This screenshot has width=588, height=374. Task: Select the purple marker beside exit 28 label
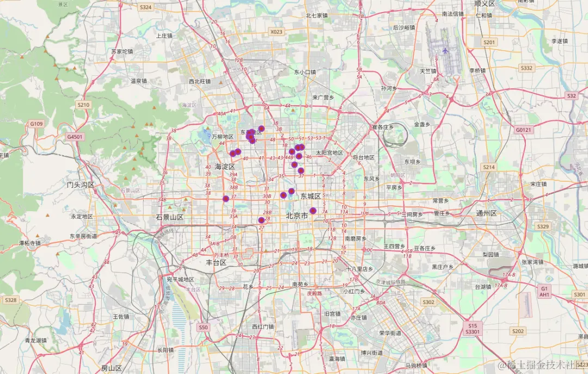pos(261,220)
